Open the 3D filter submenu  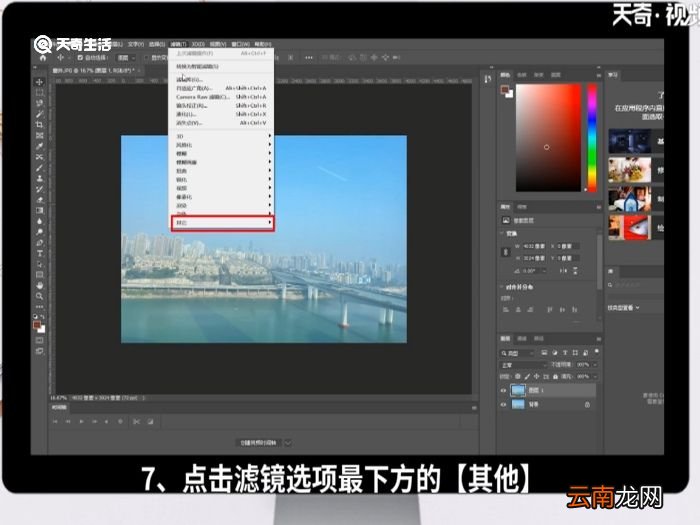(x=221, y=136)
